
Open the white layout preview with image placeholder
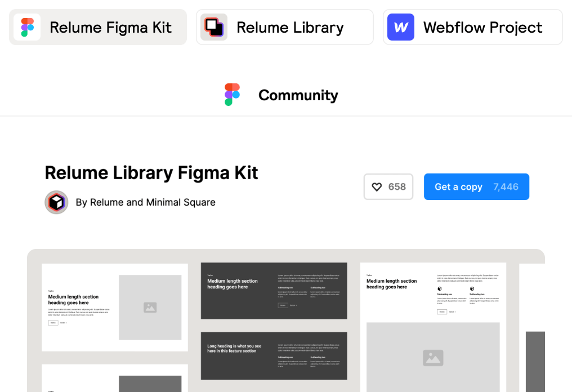(115, 308)
